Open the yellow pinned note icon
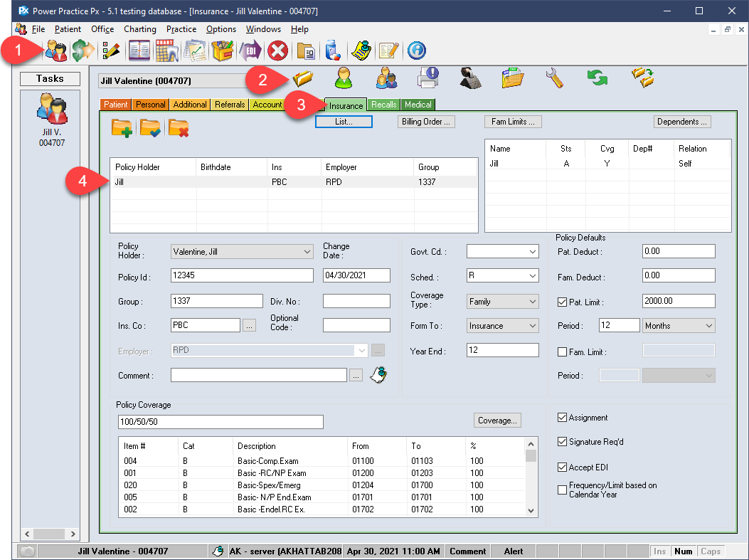 [x=361, y=51]
